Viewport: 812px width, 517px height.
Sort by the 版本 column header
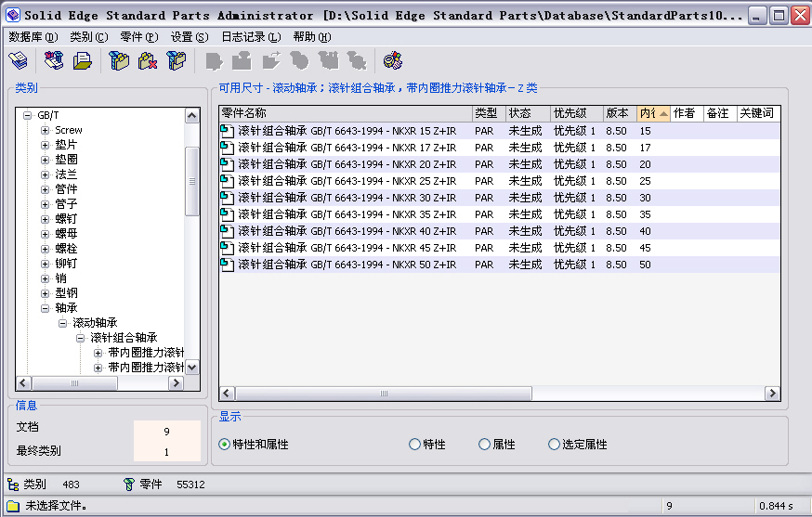(620, 113)
